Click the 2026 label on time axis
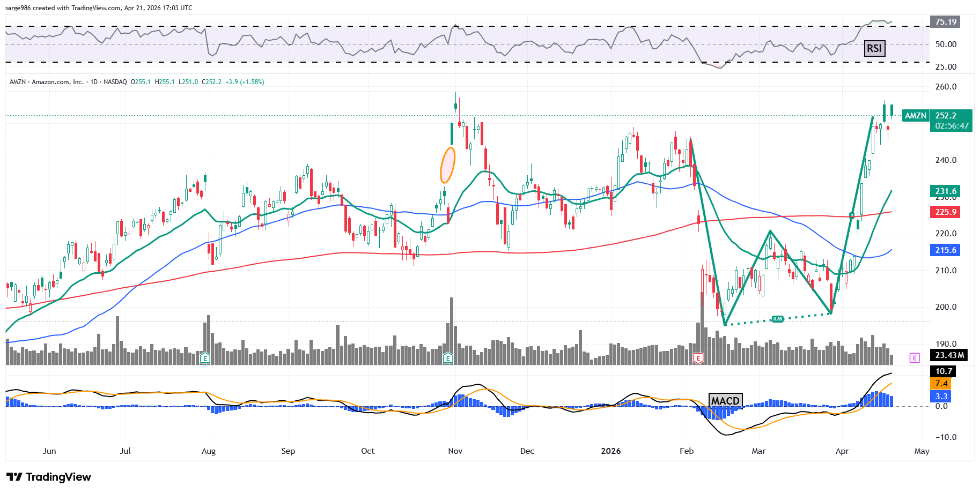This screenshot has height=493, width=980. click(611, 451)
